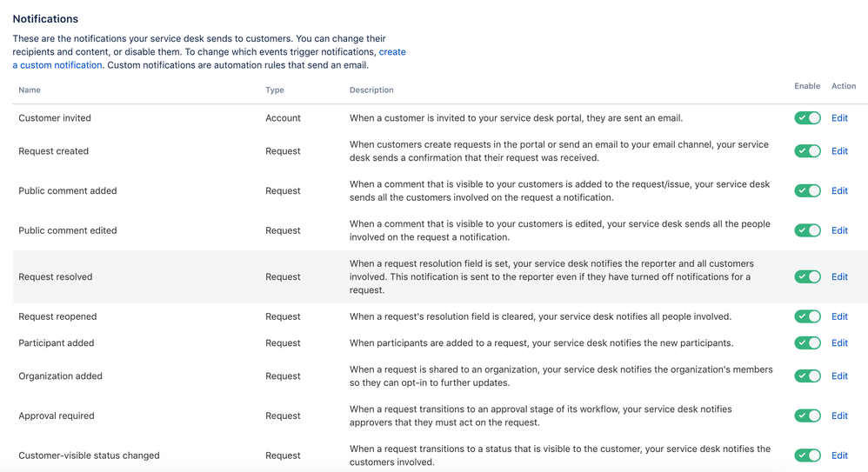Edit the Customer invited notification
The height and width of the screenshot is (472, 868).
[839, 118]
